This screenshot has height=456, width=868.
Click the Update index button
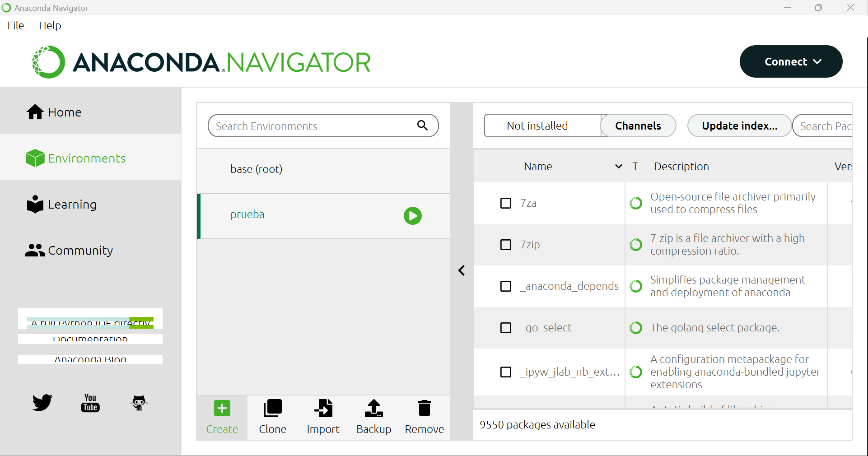pos(739,126)
